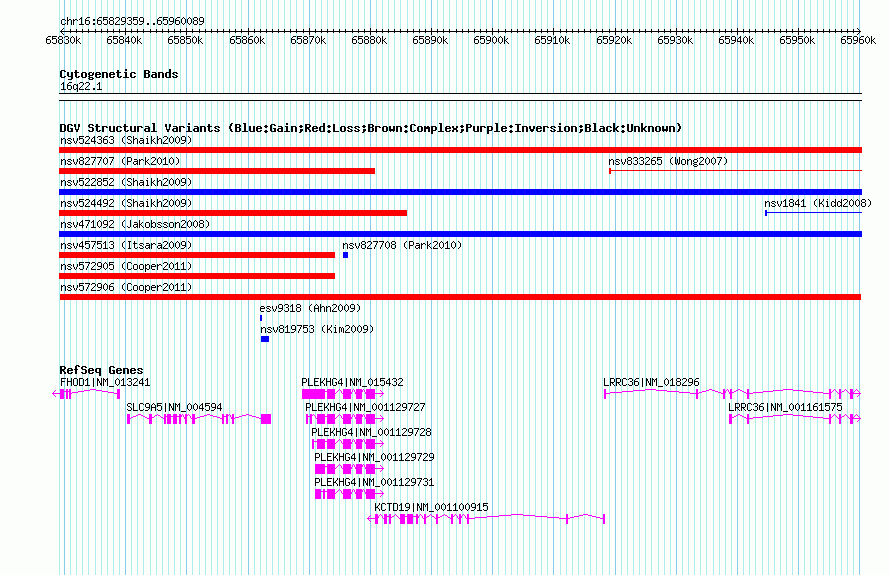Click the 65910k ruler position
The image size is (890, 575).
552,40
